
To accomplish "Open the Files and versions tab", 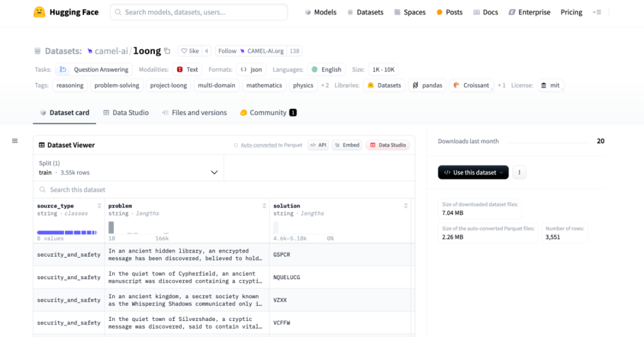I will pos(194,113).
